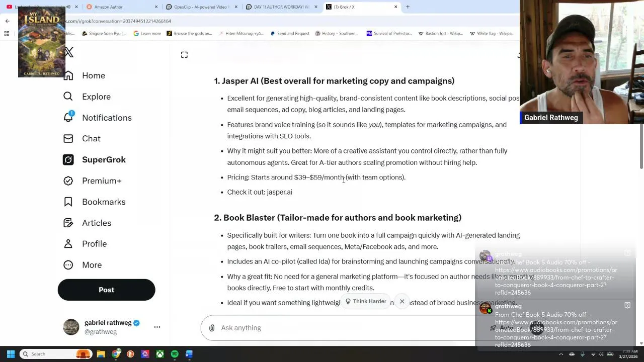
Task: Open Chrome from the taskbar
Action: pos(116,354)
